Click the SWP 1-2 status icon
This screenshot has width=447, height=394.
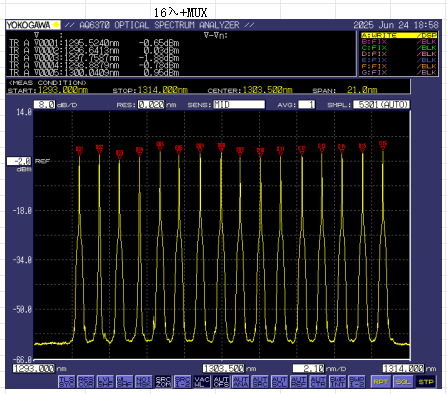point(357,382)
